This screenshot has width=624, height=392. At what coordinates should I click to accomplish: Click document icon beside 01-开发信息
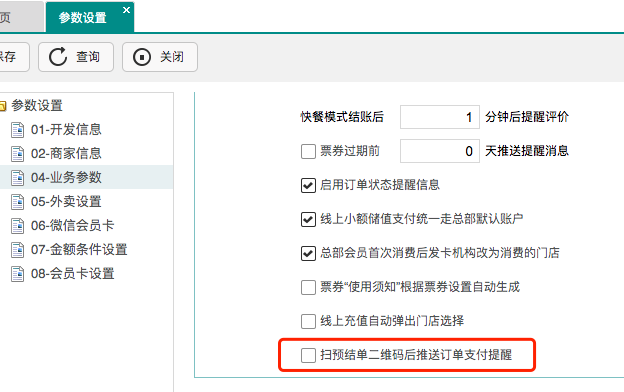[18, 130]
